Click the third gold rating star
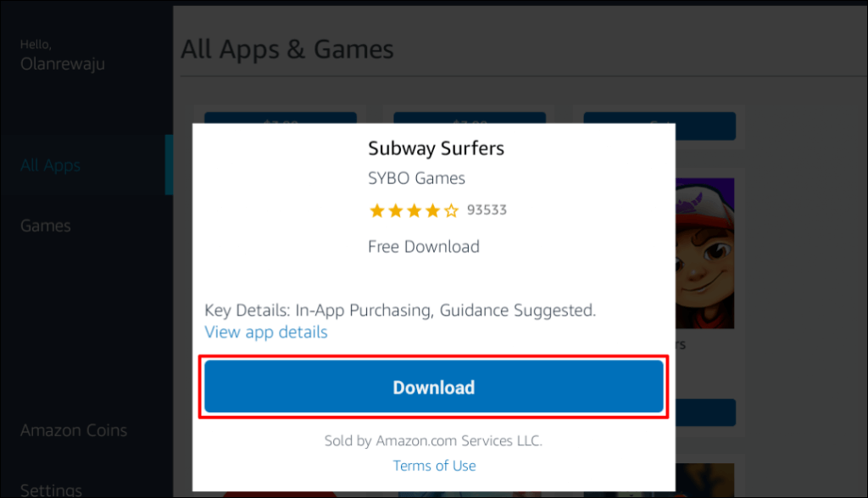 pos(414,210)
